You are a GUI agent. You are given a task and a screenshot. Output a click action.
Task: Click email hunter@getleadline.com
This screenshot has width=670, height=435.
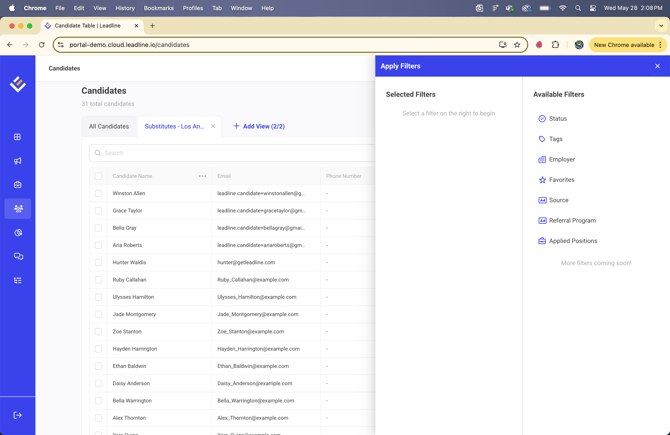click(246, 262)
